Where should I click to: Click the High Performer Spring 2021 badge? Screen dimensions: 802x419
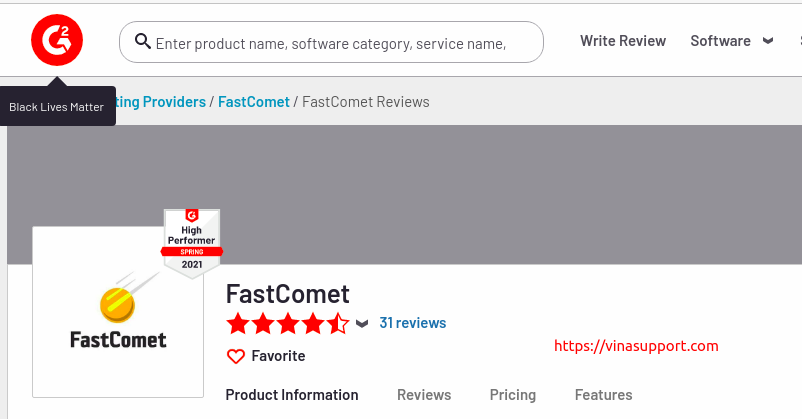[192, 244]
